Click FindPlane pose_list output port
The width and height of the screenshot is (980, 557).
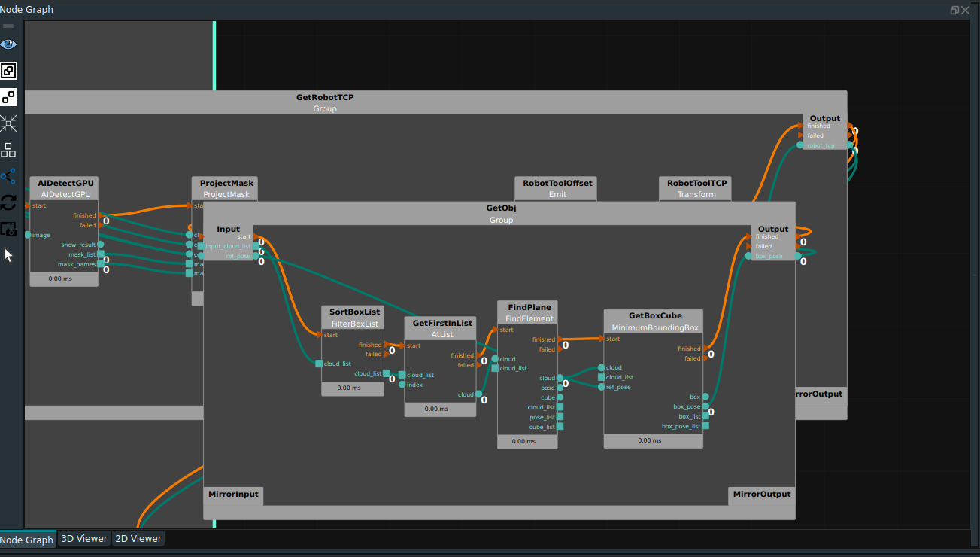pos(560,417)
